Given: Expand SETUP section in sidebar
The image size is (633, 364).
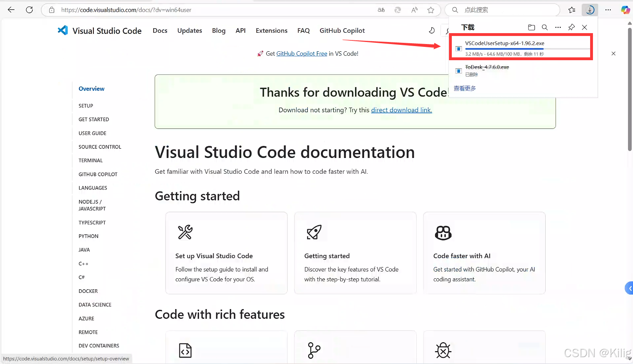Looking at the screenshot, I should click(86, 106).
